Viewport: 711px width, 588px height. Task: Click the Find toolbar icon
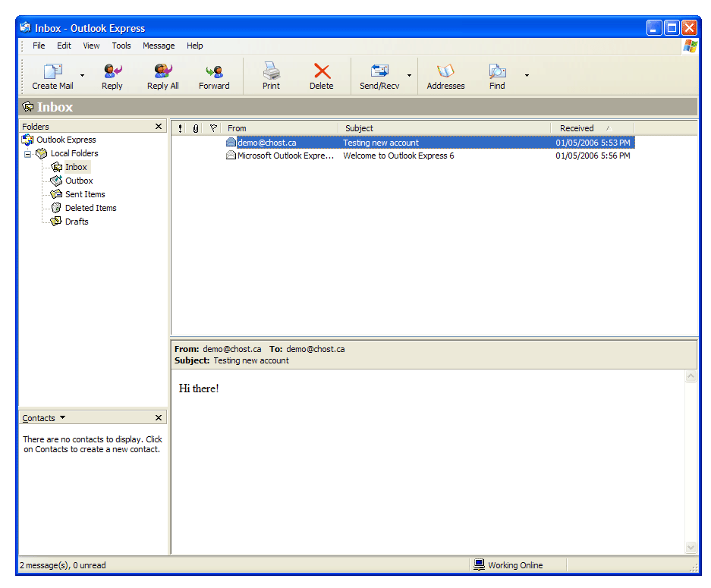point(497,76)
